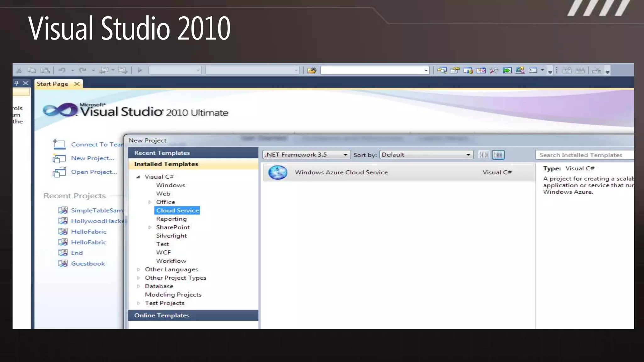Open the Properties Window toolbar icon
644x362 pixels.
click(455, 70)
